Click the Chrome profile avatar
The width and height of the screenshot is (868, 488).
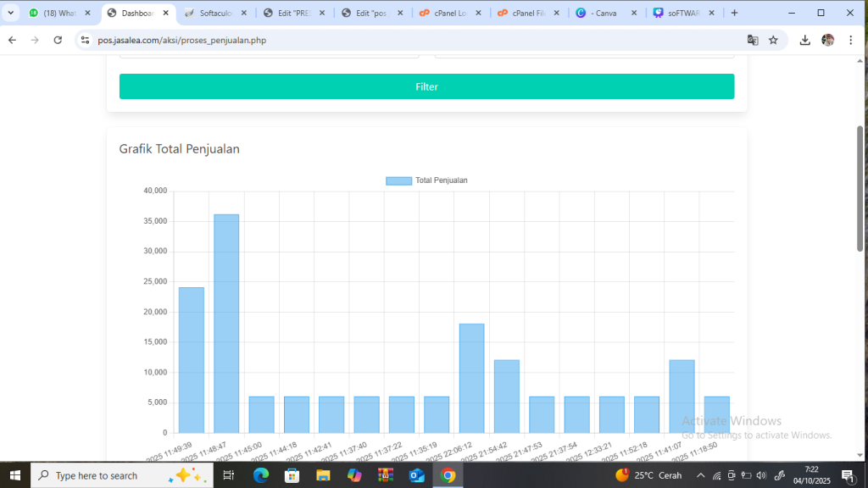coord(828,40)
